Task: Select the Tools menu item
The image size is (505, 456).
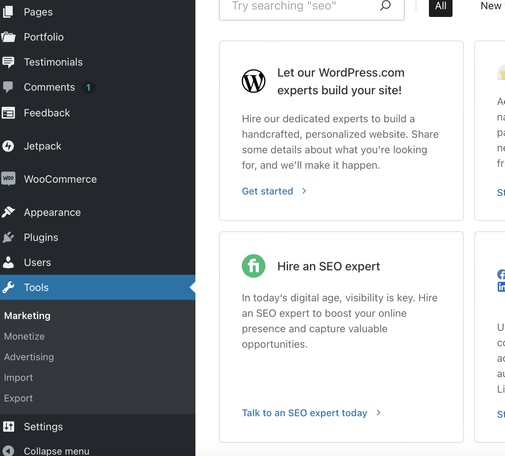Action: click(x=98, y=287)
